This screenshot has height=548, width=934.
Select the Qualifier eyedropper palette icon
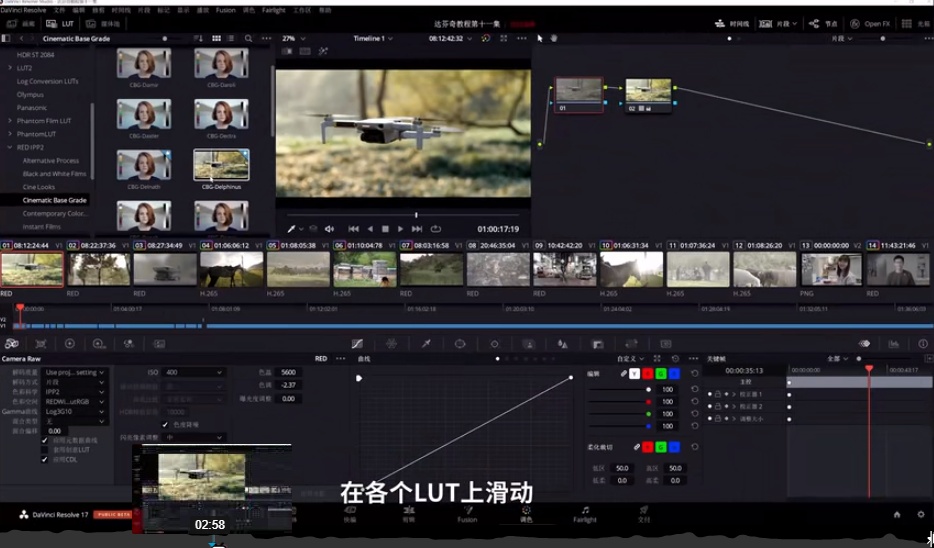[426, 344]
